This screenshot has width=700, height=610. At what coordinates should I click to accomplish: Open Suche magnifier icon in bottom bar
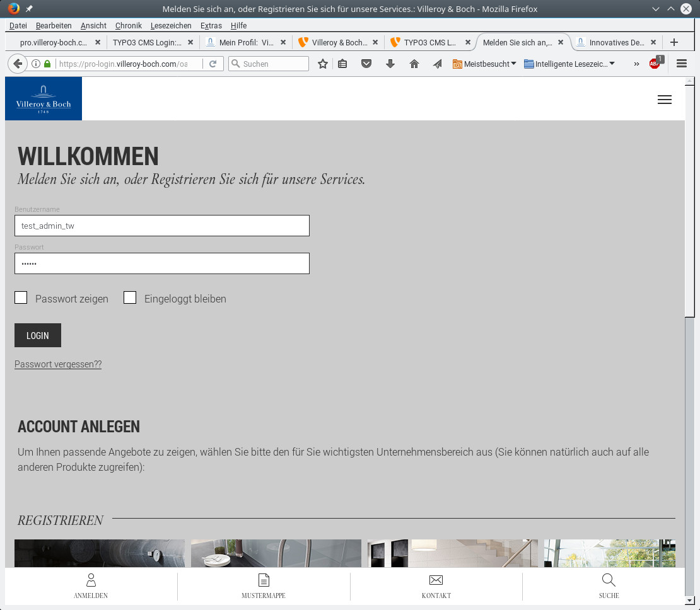click(x=609, y=580)
